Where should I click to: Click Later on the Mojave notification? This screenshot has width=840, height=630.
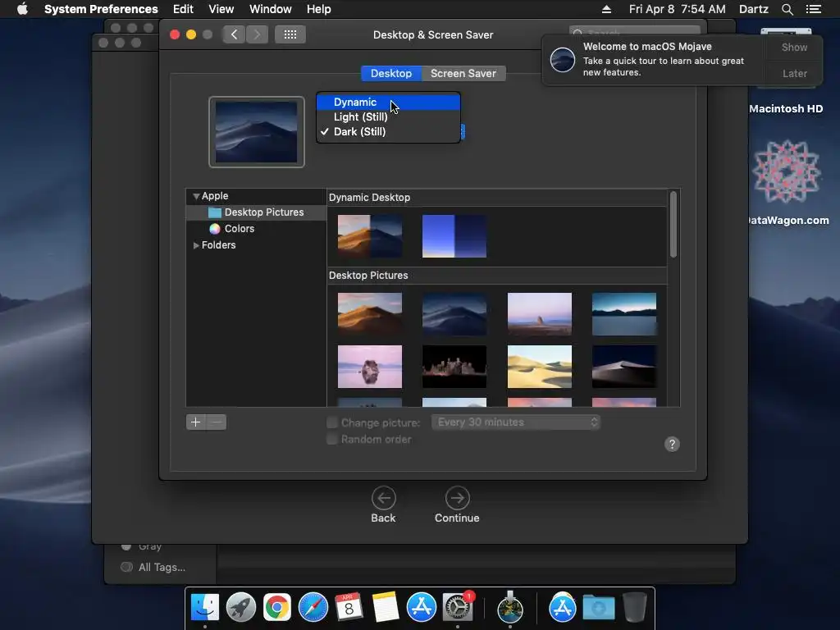[x=794, y=73]
